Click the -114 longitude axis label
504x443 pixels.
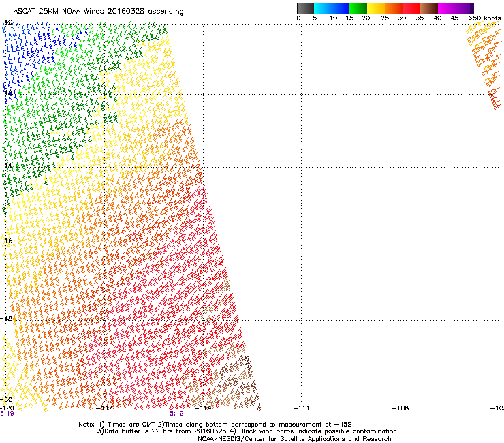click(x=204, y=408)
